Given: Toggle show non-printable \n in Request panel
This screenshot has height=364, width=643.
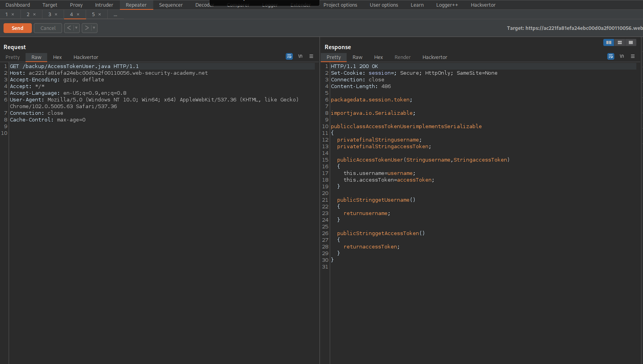Looking at the screenshot, I should click(x=300, y=56).
